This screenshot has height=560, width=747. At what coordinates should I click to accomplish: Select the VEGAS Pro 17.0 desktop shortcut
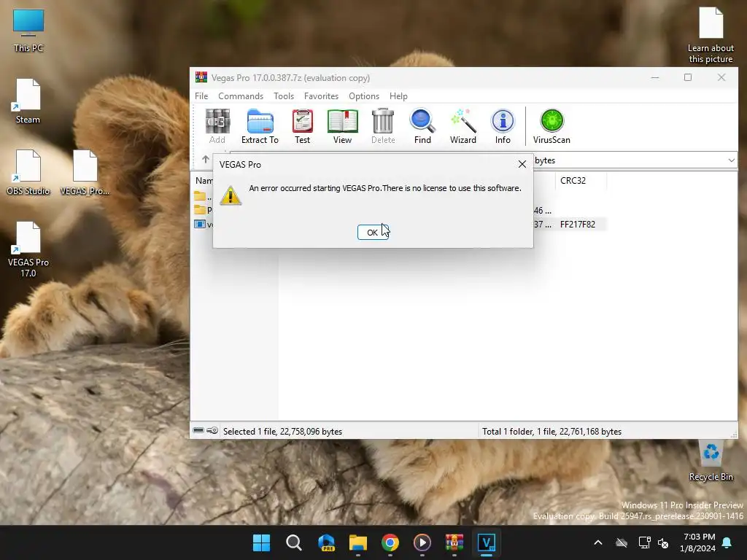click(28, 249)
